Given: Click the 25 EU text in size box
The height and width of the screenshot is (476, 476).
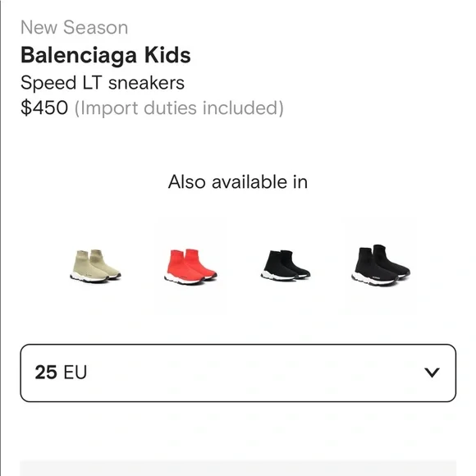Looking at the screenshot, I should pos(61,373).
